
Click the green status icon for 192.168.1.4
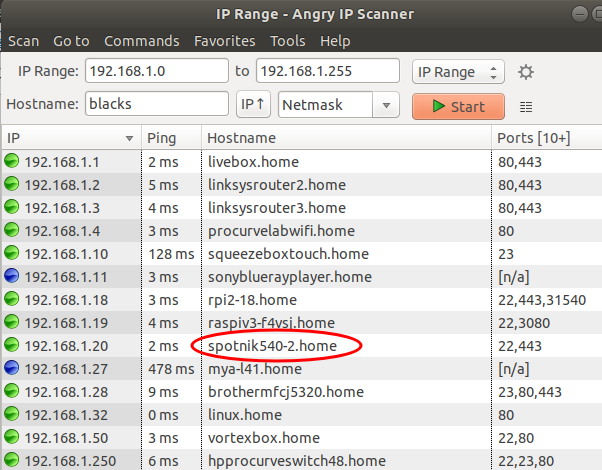[x=12, y=230]
